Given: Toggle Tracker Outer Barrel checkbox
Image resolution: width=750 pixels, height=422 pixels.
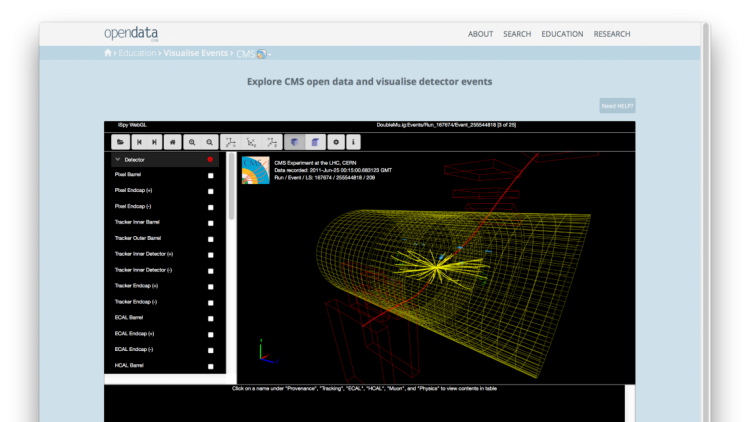Looking at the screenshot, I should point(210,239).
